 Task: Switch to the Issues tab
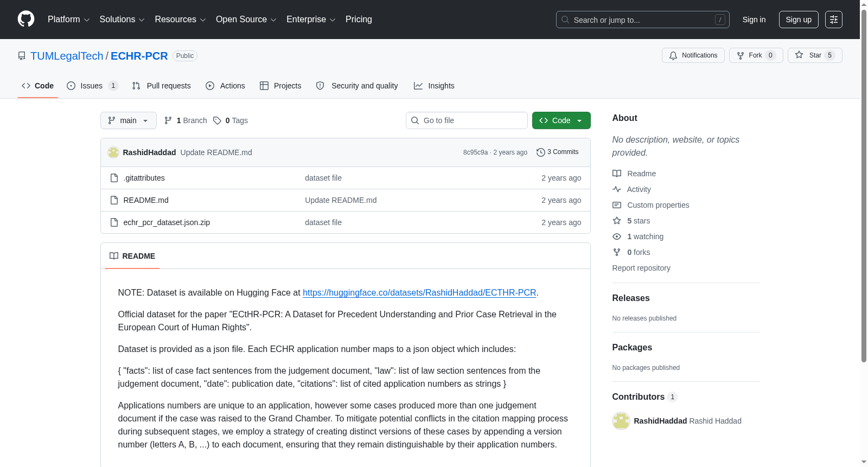[x=92, y=86]
